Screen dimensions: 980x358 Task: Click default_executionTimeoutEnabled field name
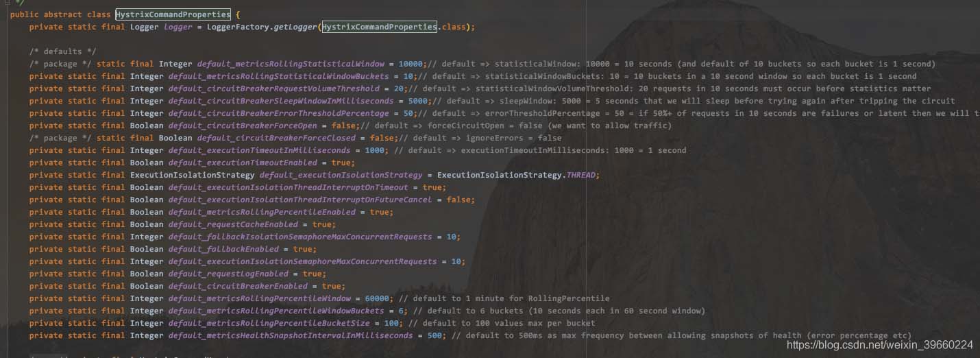pyautogui.click(x=243, y=163)
